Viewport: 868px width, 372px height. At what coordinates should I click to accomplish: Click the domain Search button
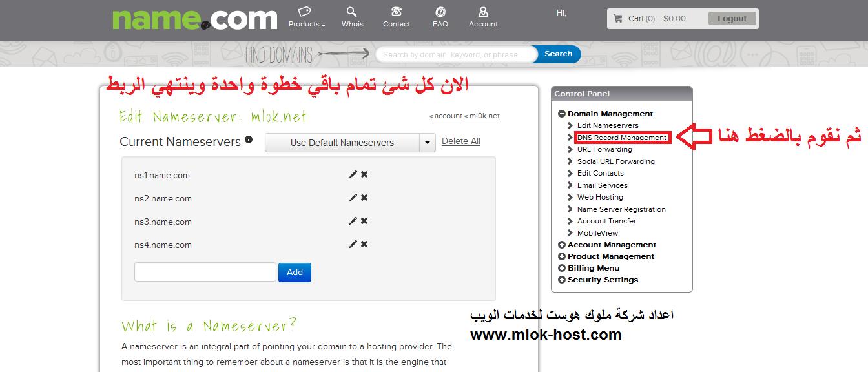[559, 54]
